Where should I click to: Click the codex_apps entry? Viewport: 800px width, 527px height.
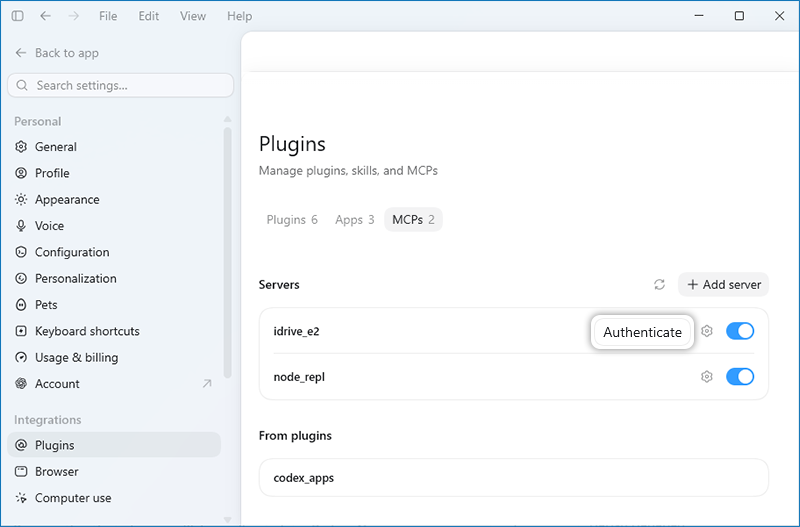514,478
